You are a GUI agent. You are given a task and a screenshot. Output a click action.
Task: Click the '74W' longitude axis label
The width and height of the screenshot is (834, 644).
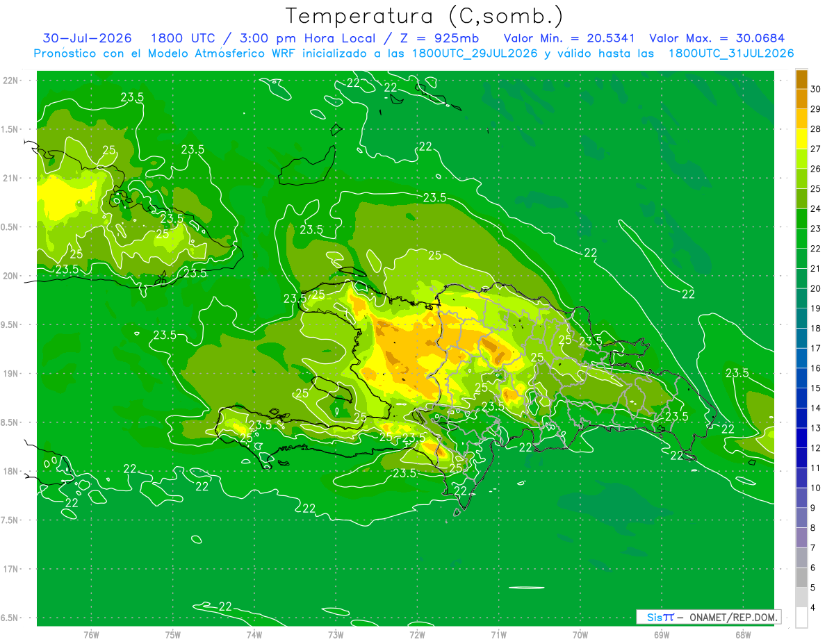pos(254,634)
